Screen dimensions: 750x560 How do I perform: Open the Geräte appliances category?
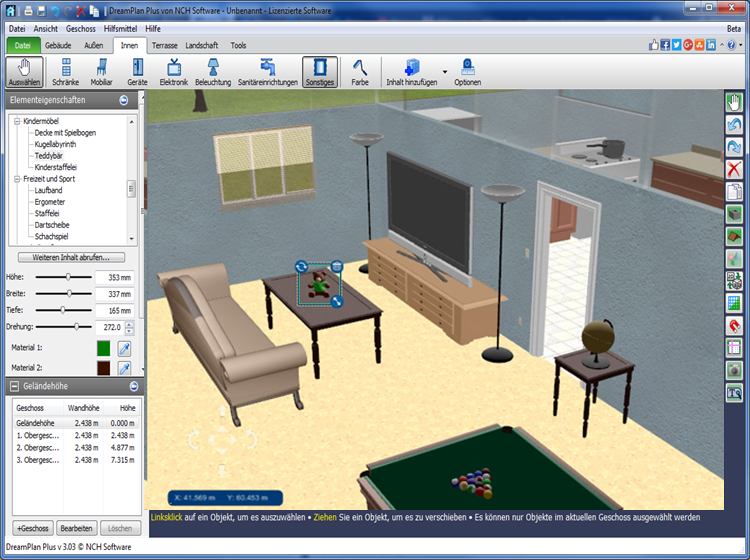pyautogui.click(x=137, y=72)
